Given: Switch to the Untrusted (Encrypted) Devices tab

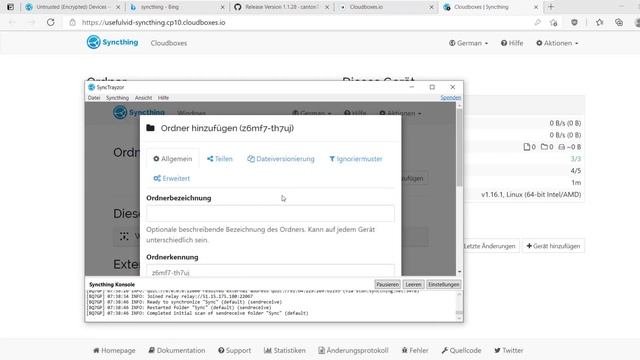Looking at the screenshot, I should pos(73,7).
